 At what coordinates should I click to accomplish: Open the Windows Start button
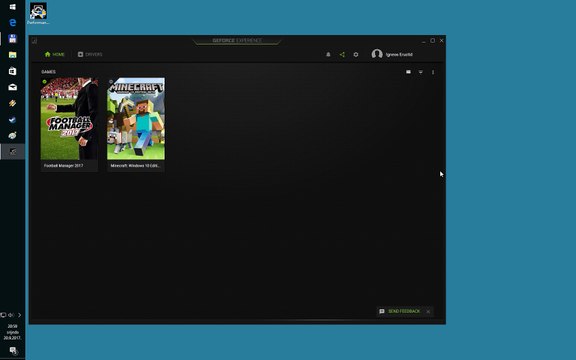[x=12, y=7]
